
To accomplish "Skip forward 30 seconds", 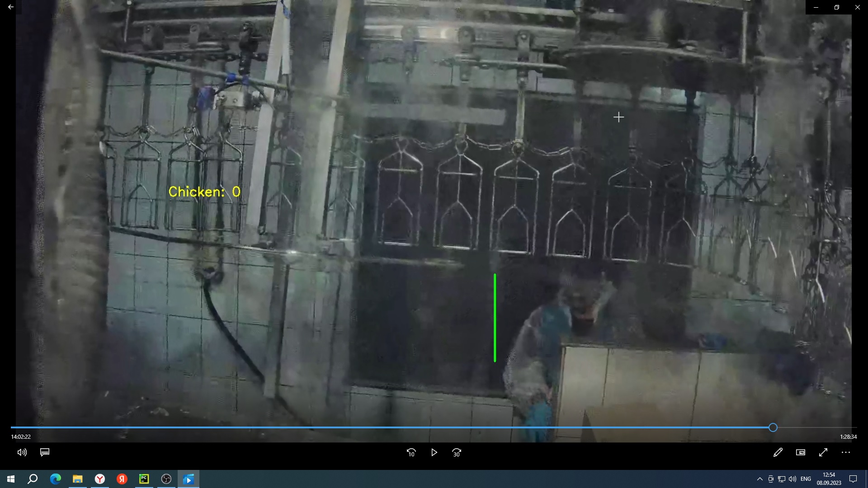I will (457, 452).
